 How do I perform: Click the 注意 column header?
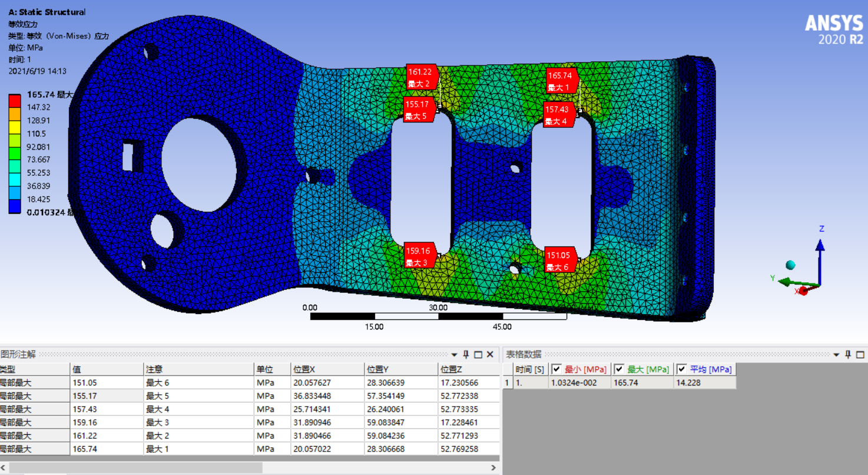click(x=198, y=370)
